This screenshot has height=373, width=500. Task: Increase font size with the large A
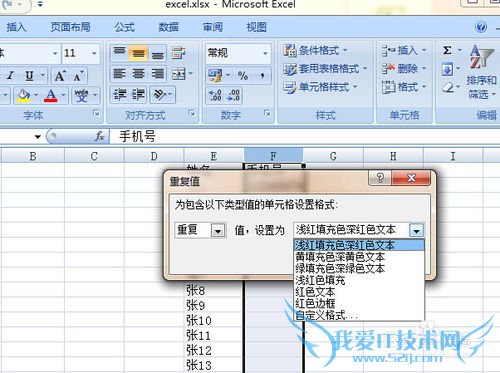[x=60, y=76]
